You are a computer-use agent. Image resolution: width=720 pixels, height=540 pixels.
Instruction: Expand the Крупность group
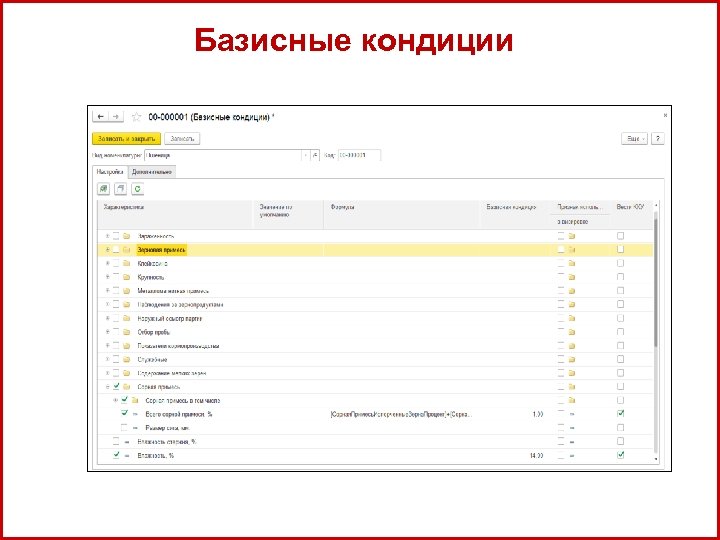[x=107, y=277]
